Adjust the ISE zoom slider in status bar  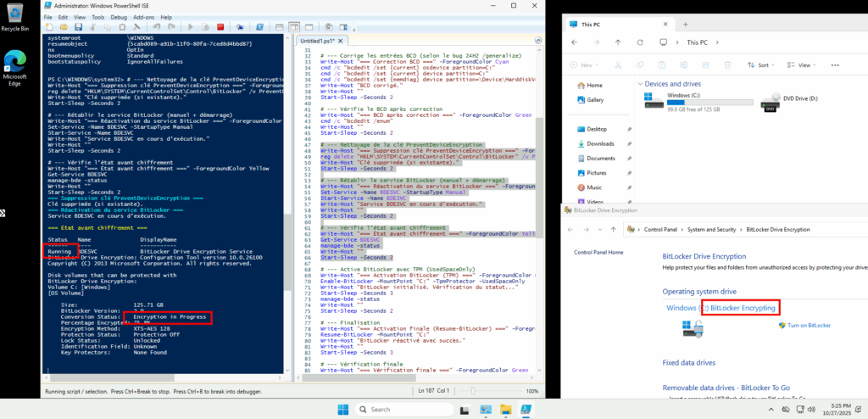472,391
